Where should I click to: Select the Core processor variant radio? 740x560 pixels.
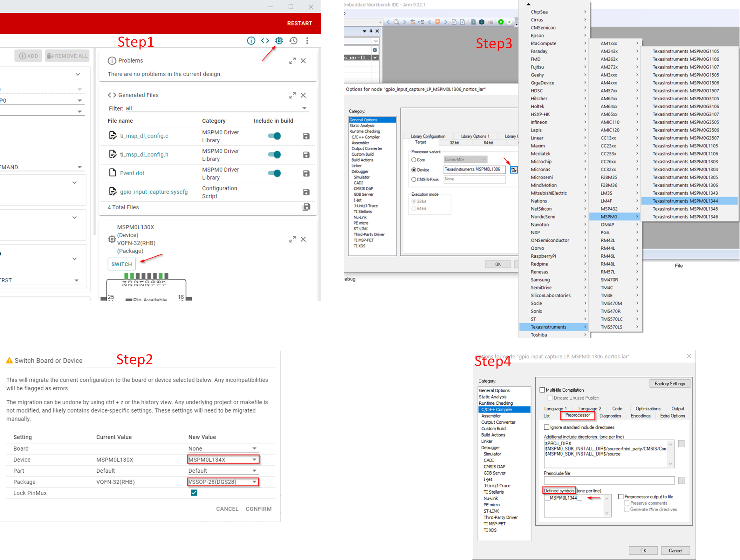[x=414, y=160]
